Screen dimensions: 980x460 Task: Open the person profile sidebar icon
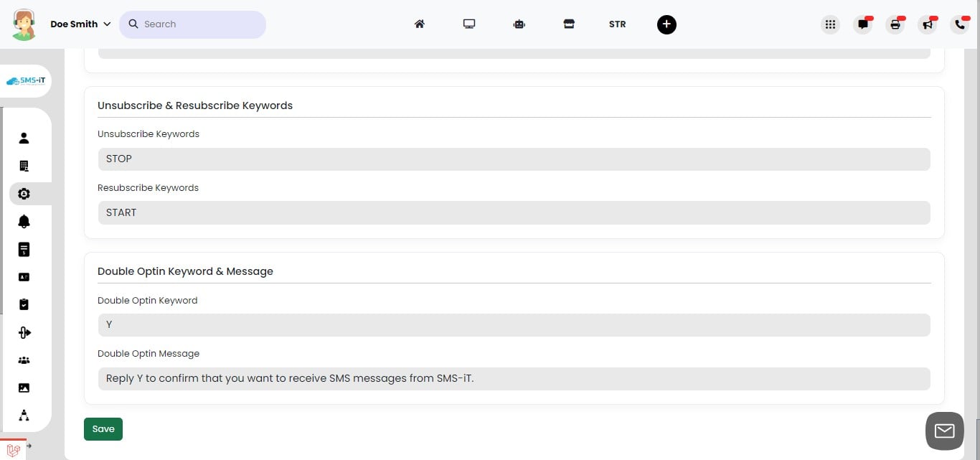pyautogui.click(x=24, y=138)
